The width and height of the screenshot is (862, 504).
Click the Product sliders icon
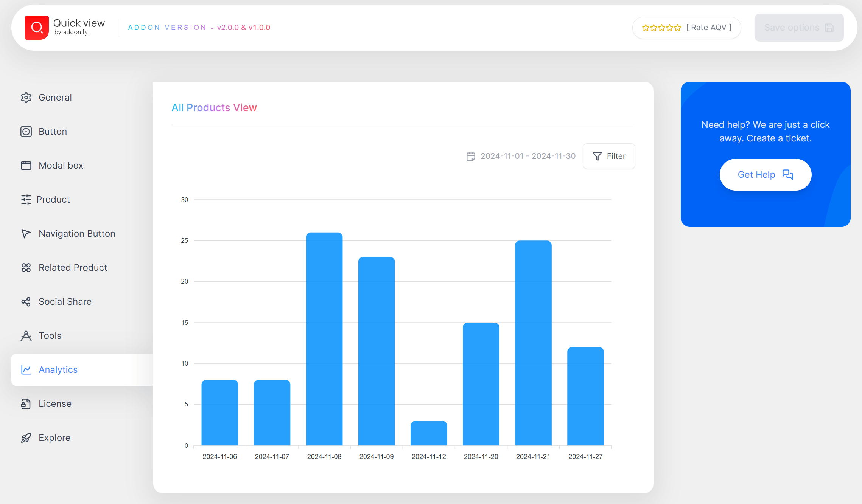point(26,200)
